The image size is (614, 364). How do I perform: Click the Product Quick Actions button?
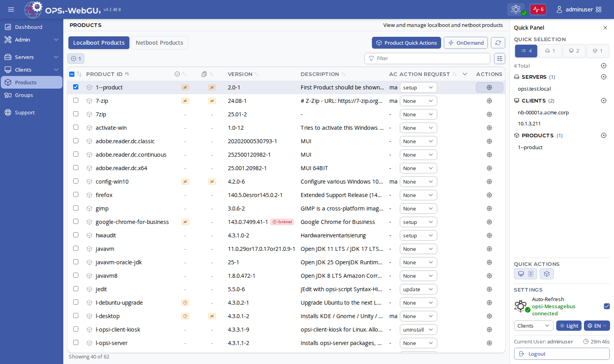tap(406, 43)
